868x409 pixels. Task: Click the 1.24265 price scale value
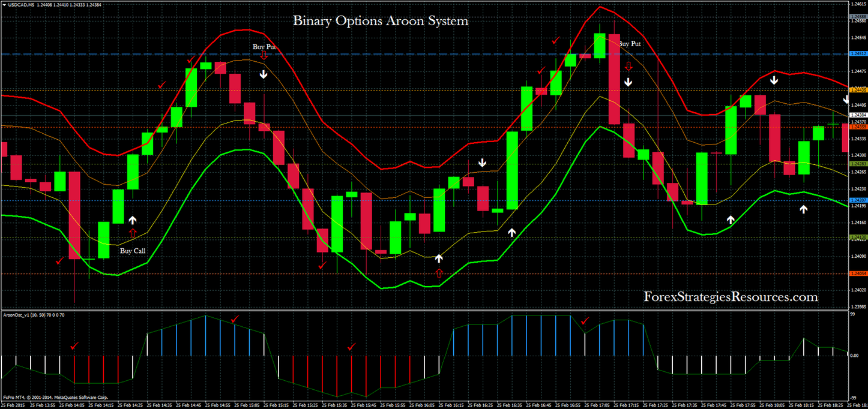(x=859, y=172)
